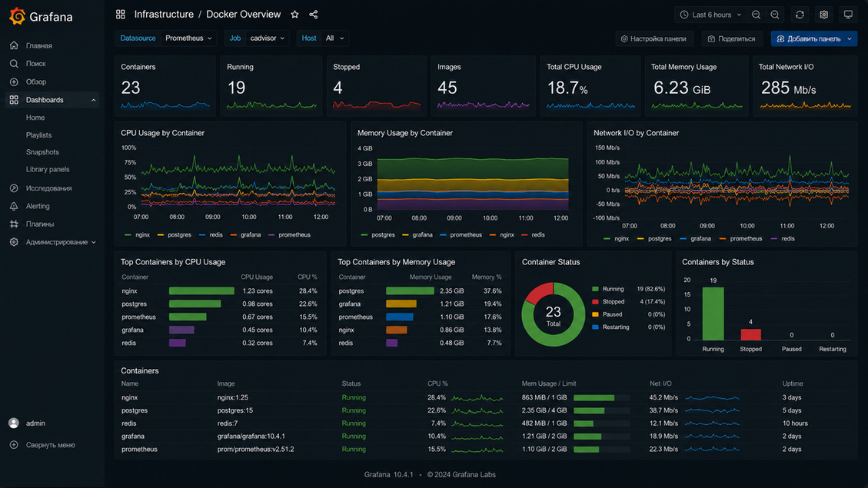Viewport: 868px width, 488px height.
Task: Click the Uptime column header
Action: [x=793, y=383]
